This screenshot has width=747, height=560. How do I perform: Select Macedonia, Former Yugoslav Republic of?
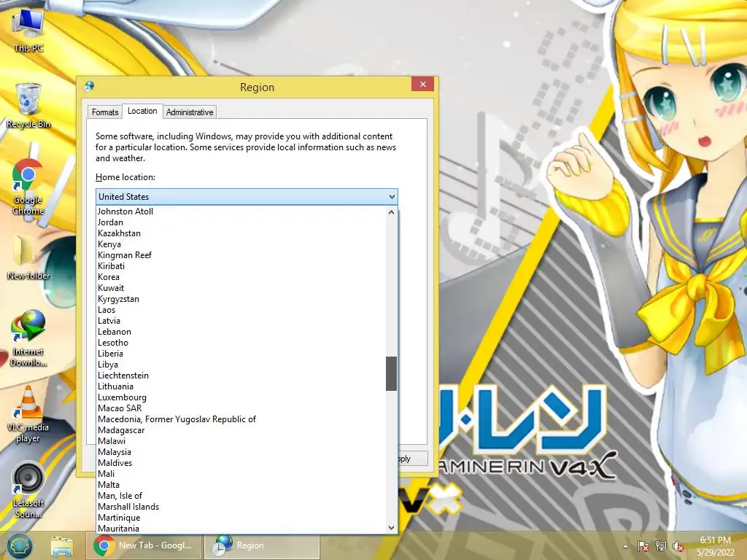(241, 419)
